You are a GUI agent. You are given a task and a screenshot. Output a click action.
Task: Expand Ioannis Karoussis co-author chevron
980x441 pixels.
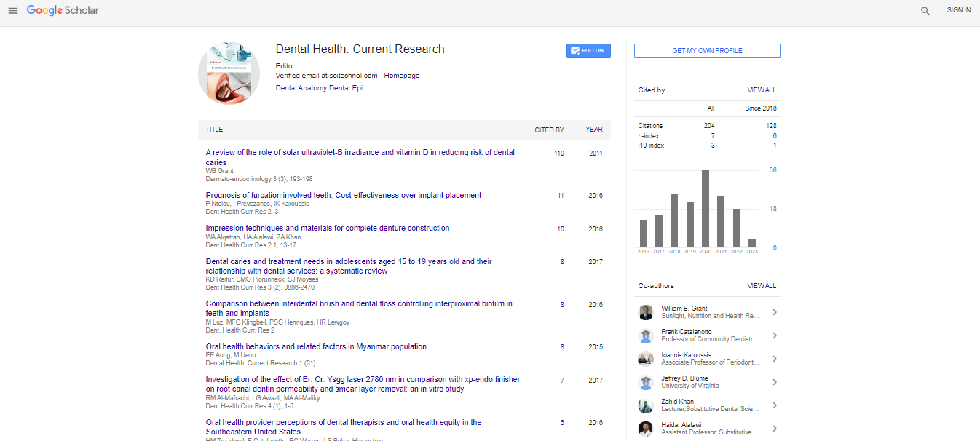click(774, 359)
